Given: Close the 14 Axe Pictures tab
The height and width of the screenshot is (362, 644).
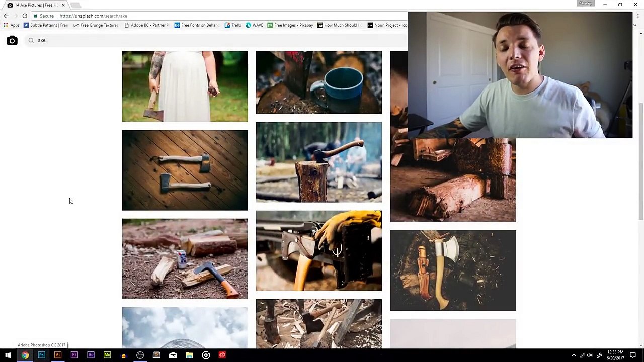Looking at the screenshot, I should point(63,5).
